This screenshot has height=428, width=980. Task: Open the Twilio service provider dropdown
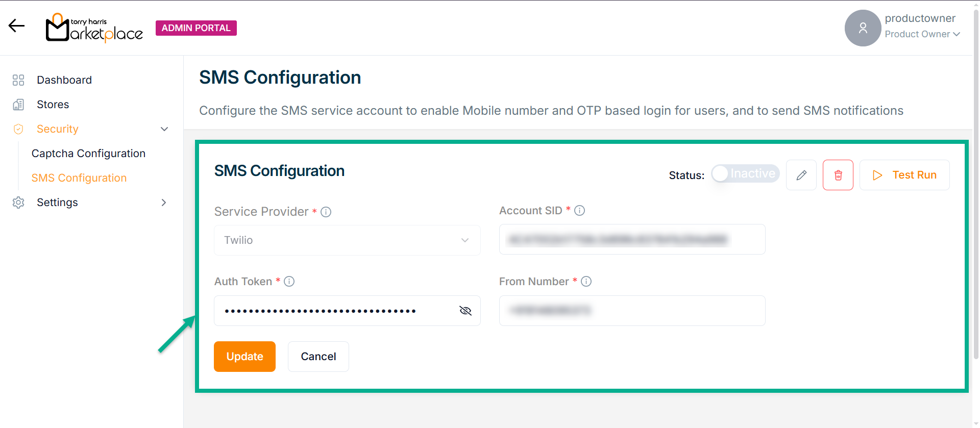(x=347, y=240)
